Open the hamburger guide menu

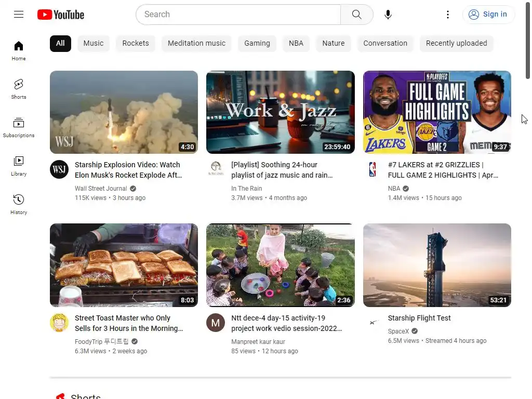click(19, 14)
